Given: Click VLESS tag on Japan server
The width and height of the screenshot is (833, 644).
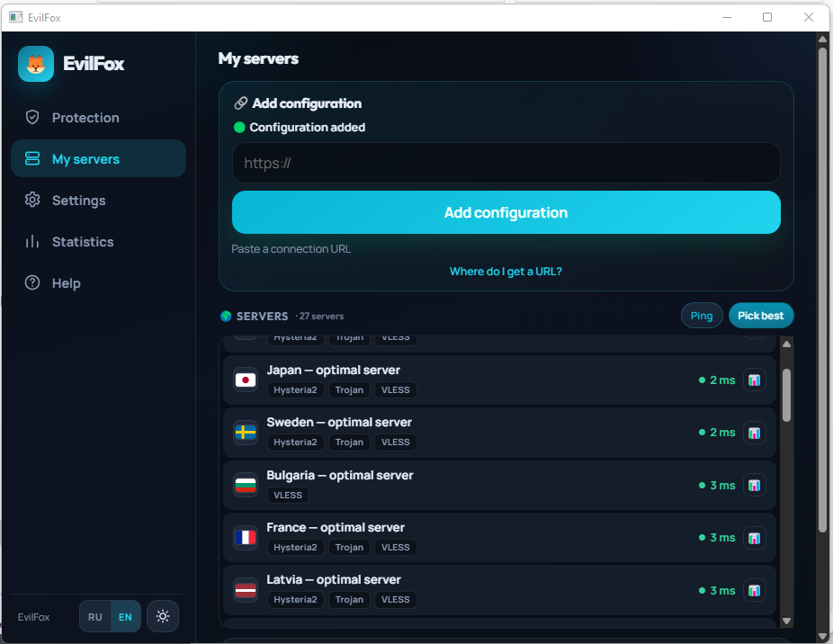Looking at the screenshot, I should point(396,390).
